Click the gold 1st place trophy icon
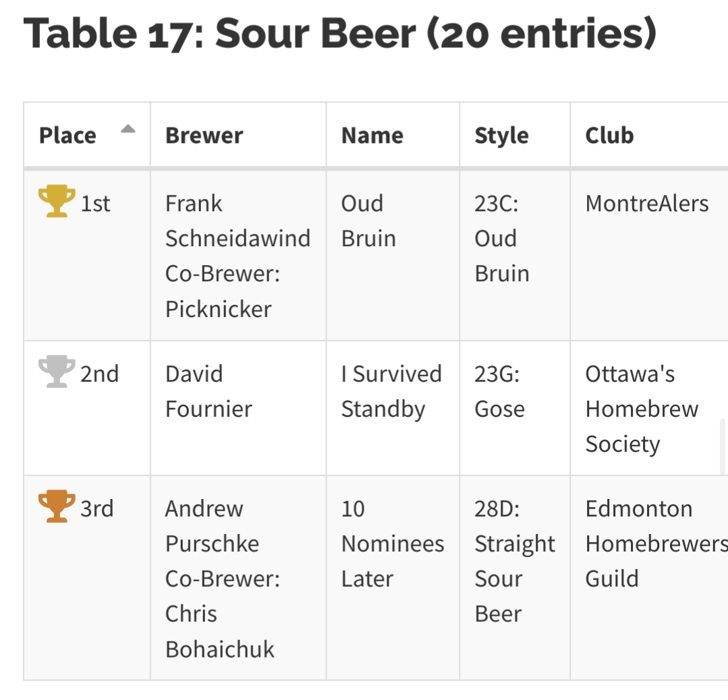 57,202
